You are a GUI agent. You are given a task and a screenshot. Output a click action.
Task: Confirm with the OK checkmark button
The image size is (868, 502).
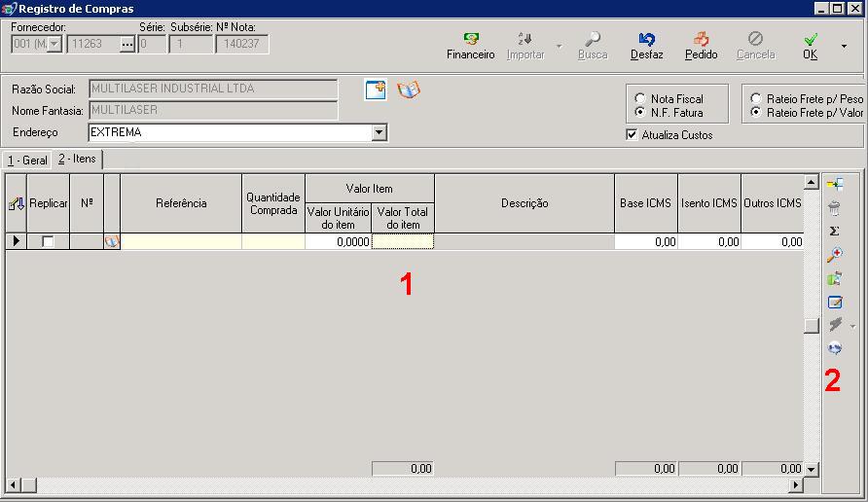click(811, 46)
